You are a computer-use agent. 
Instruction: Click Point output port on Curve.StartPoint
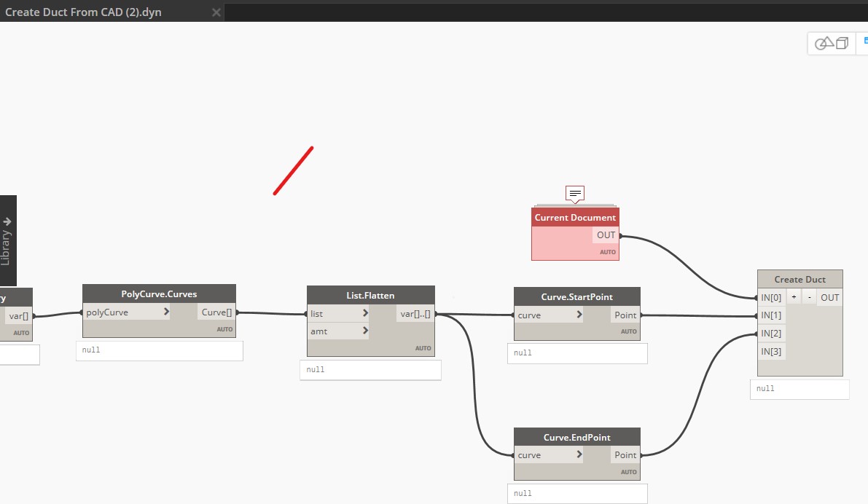pos(625,315)
